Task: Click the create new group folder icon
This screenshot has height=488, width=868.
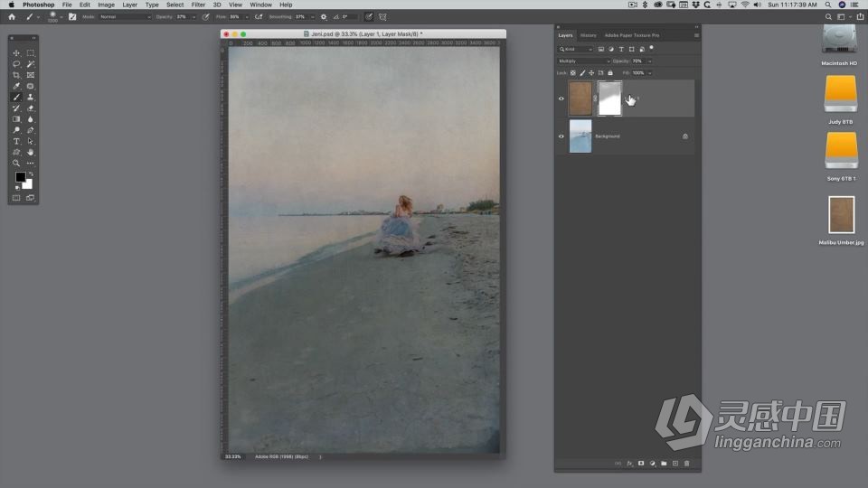Action: (x=664, y=464)
